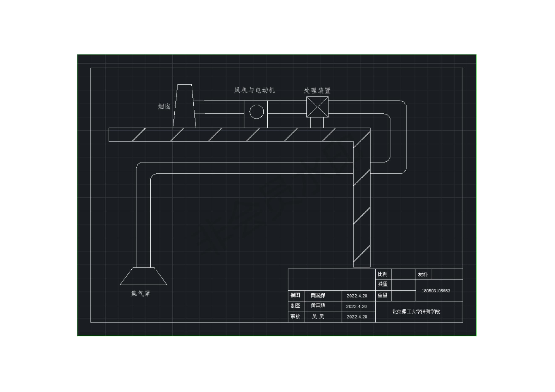Select the student number 180503105983
The image size is (555, 392).
point(436,290)
